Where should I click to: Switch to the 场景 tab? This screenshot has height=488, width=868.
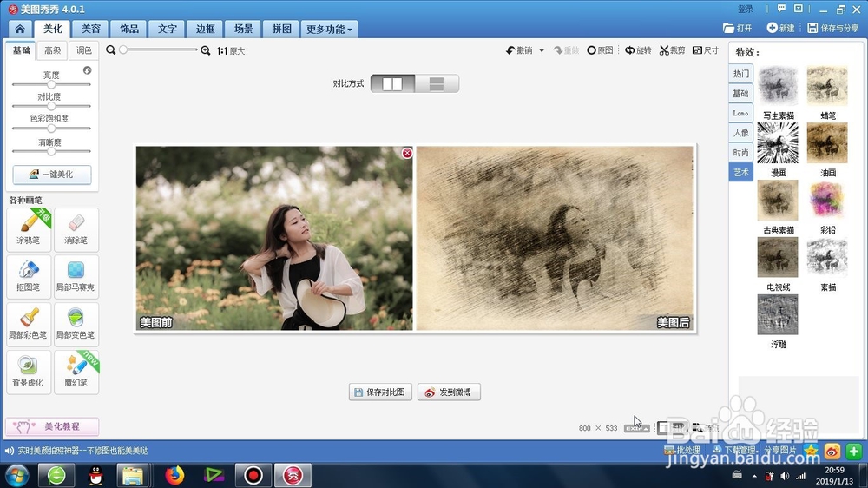(243, 29)
